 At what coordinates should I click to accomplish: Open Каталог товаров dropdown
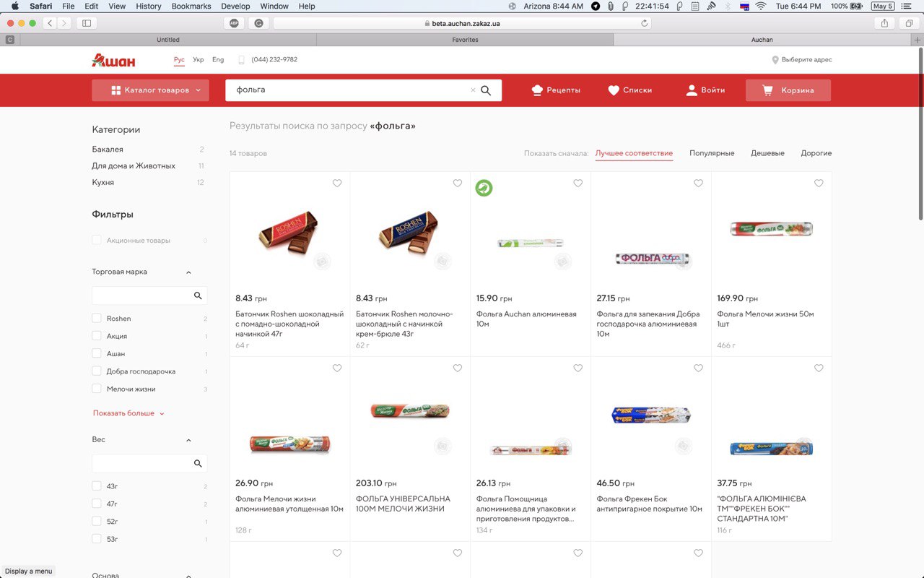(x=150, y=90)
